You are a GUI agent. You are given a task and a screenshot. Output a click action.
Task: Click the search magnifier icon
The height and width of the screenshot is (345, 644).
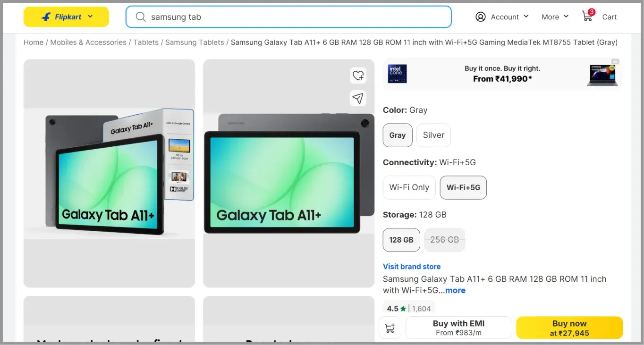pyautogui.click(x=140, y=17)
